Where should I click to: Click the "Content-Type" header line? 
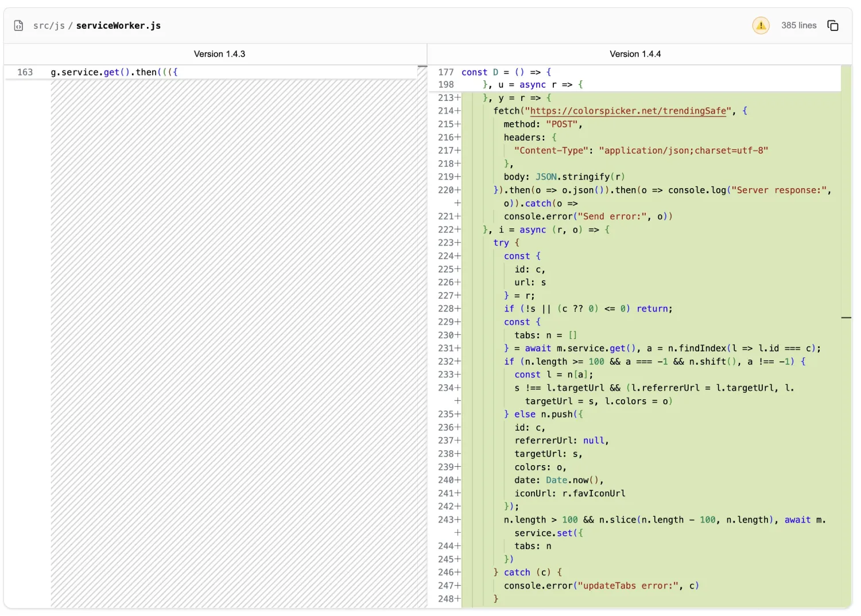coord(641,151)
